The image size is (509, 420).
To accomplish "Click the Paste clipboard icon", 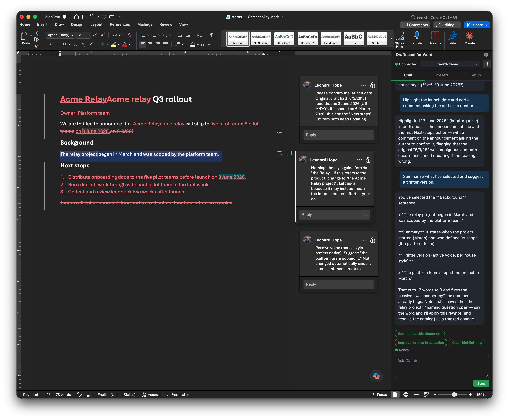I will [x=25, y=36].
